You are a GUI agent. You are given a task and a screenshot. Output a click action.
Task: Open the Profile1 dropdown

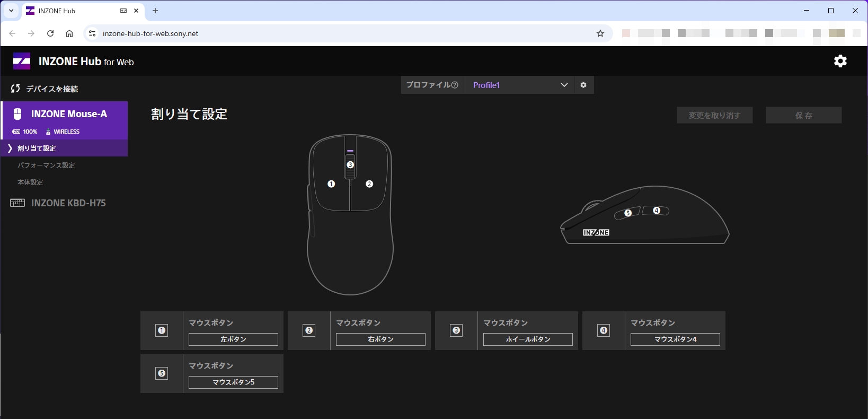click(x=519, y=85)
